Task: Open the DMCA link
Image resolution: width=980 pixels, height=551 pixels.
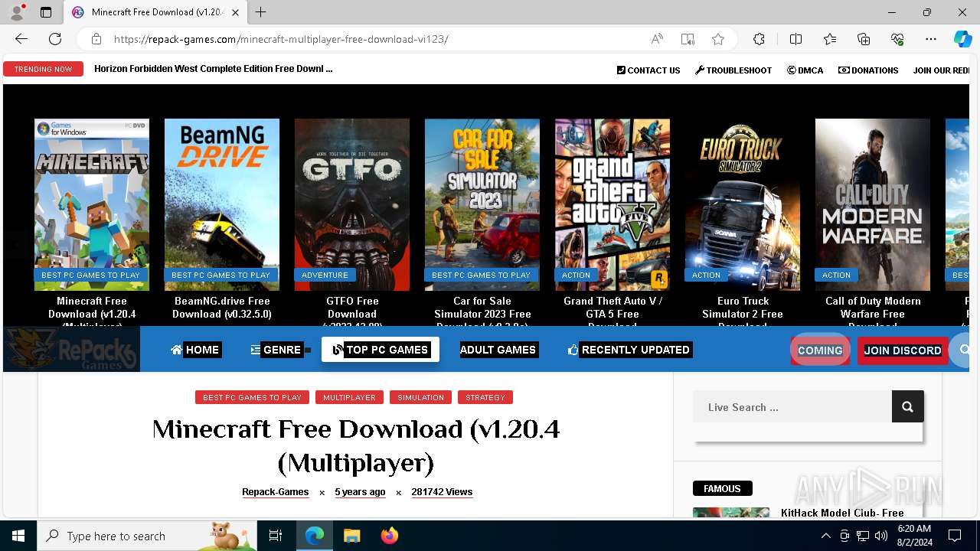Action: [x=805, y=70]
